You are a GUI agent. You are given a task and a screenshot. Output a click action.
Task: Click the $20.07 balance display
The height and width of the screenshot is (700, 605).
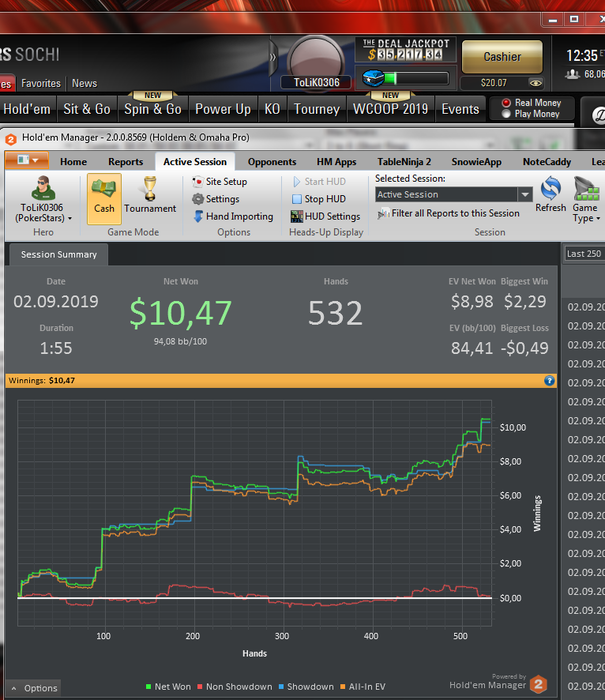click(x=493, y=83)
